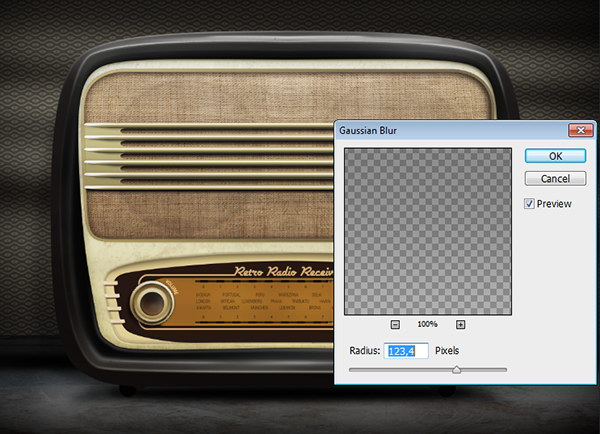Cancel the Gaussian Blur dialog
The height and width of the screenshot is (434, 600).
pyautogui.click(x=555, y=178)
